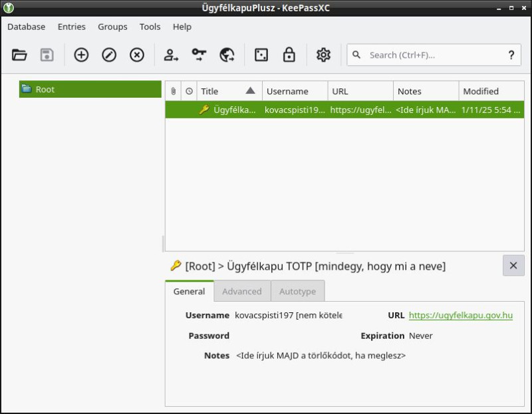Open the ugyfelkapu.gov.hu link

point(460,315)
